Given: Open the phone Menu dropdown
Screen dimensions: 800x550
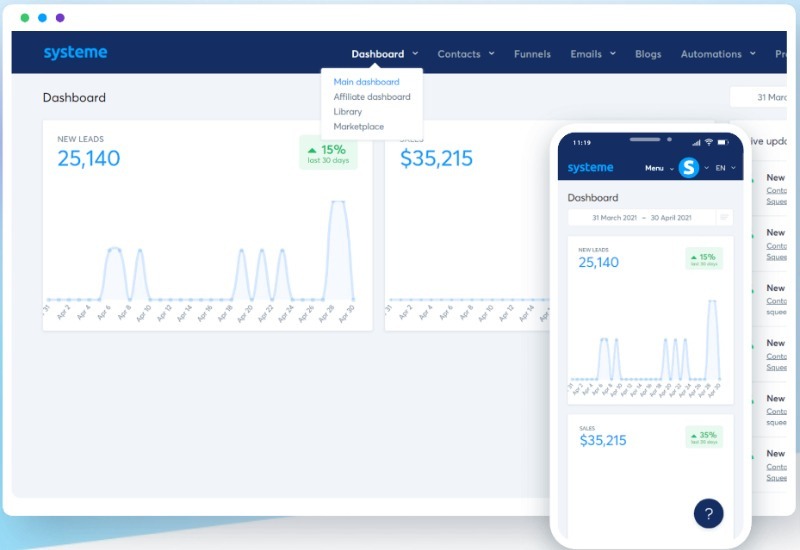Looking at the screenshot, I should pos(659,168).
